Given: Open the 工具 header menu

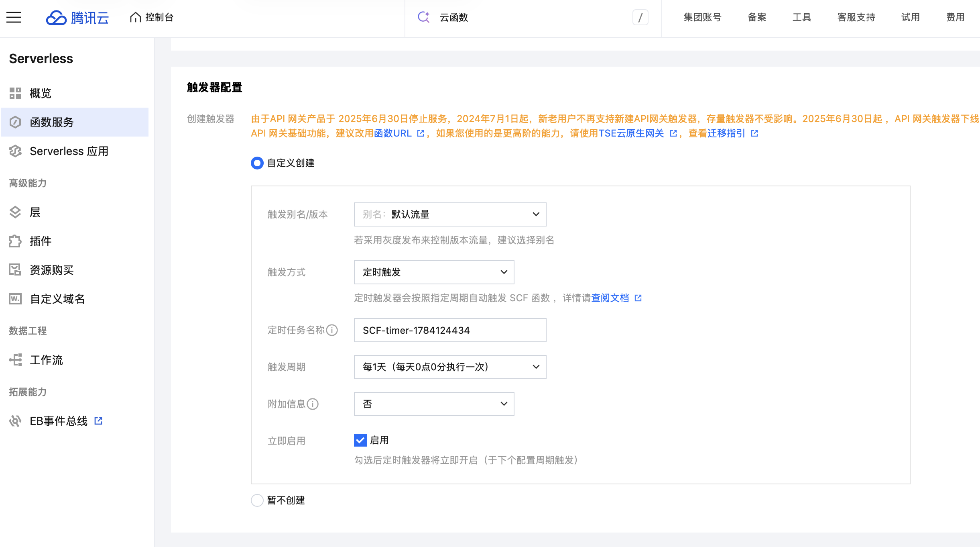Looking at the screenshot, I should (x=802, y=17).
